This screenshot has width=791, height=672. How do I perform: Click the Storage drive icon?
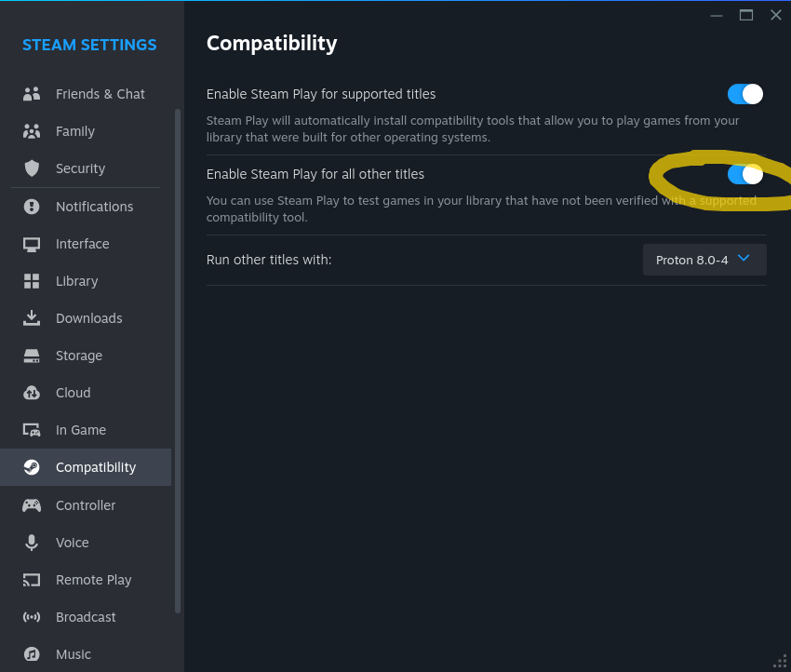click(x=31, y=355)
